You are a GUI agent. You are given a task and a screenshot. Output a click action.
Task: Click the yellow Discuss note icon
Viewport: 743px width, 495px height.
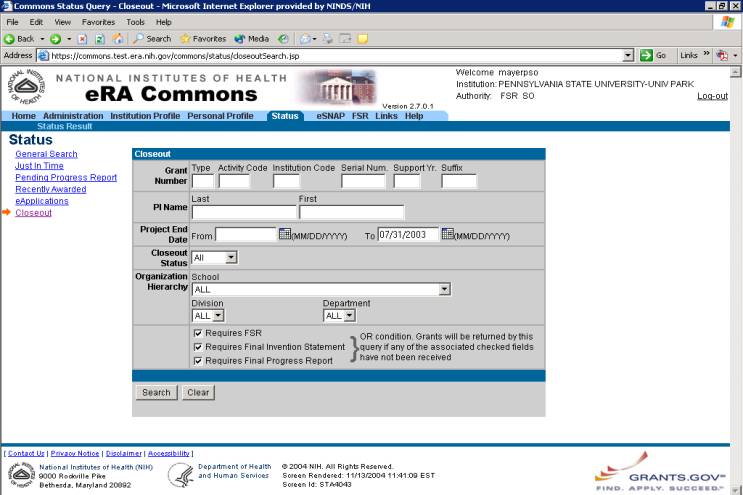click(362, 39)
